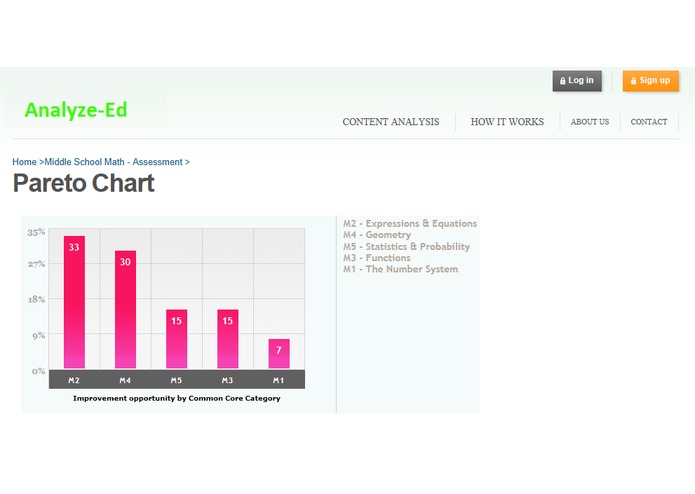695x494 pixels.
Task: Click legend entry M4 - Geometry
Action: coord(377,235)
